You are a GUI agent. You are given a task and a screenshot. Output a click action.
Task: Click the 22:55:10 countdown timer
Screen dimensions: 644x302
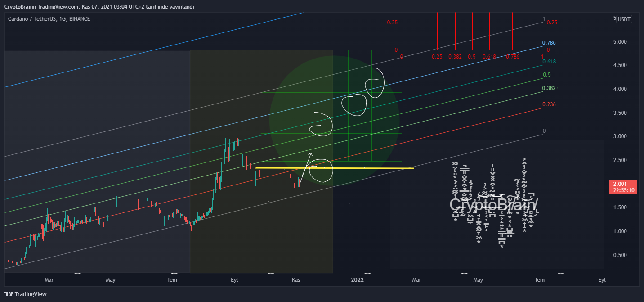point(623,190)
